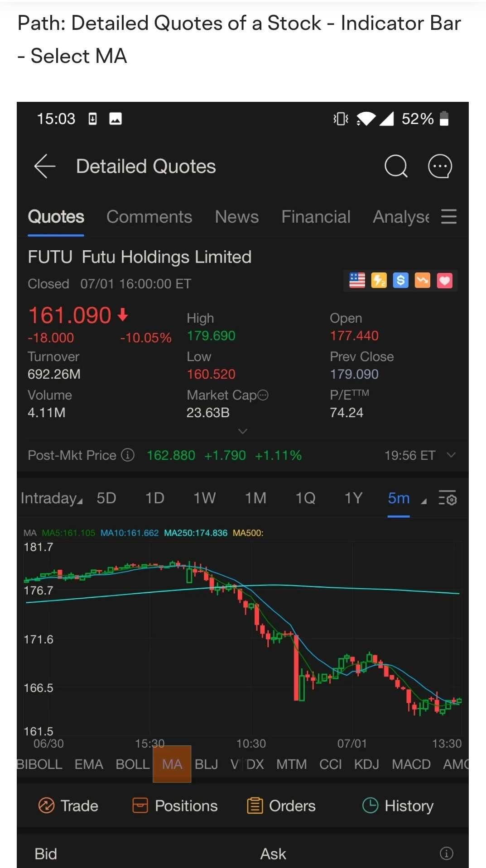The height and width of the screenshot is (868, 486).
Task: Tap the Trade icon in bottom bar
Action: 46,806
